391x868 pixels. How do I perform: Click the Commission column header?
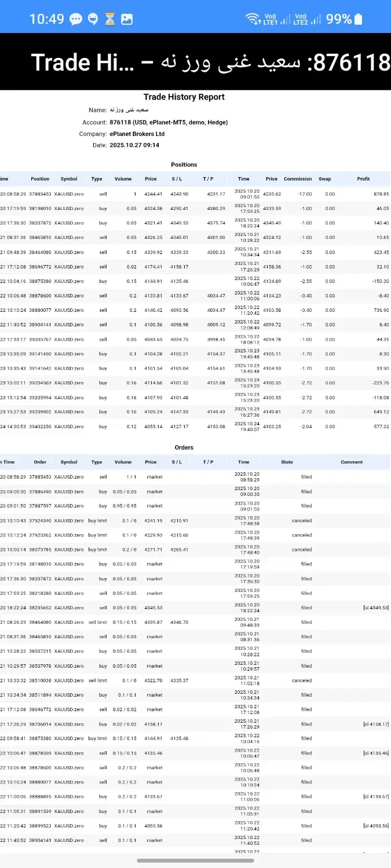point(298,179)
